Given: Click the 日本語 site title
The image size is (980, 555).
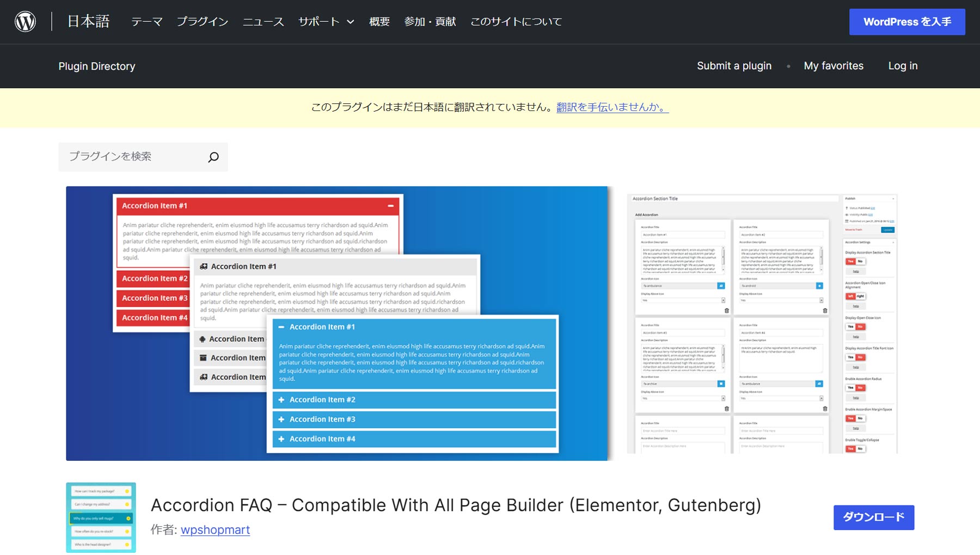Looking at the screenshot, I should pyautogui.click(x=88, y=22).
